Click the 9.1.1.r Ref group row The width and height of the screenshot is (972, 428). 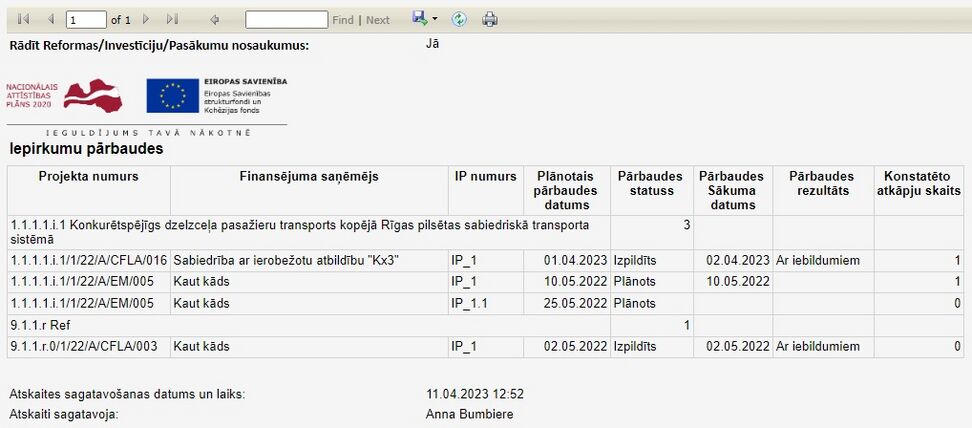coord(485,325)
